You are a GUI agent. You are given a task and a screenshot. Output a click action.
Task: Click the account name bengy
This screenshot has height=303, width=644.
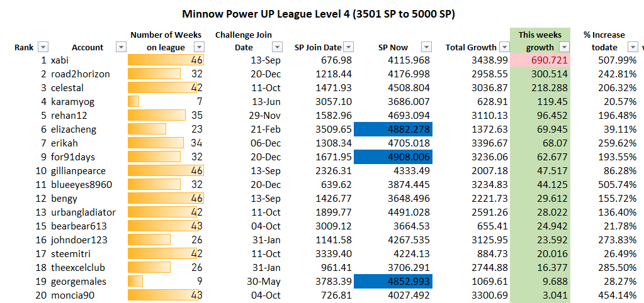point(64,199)
